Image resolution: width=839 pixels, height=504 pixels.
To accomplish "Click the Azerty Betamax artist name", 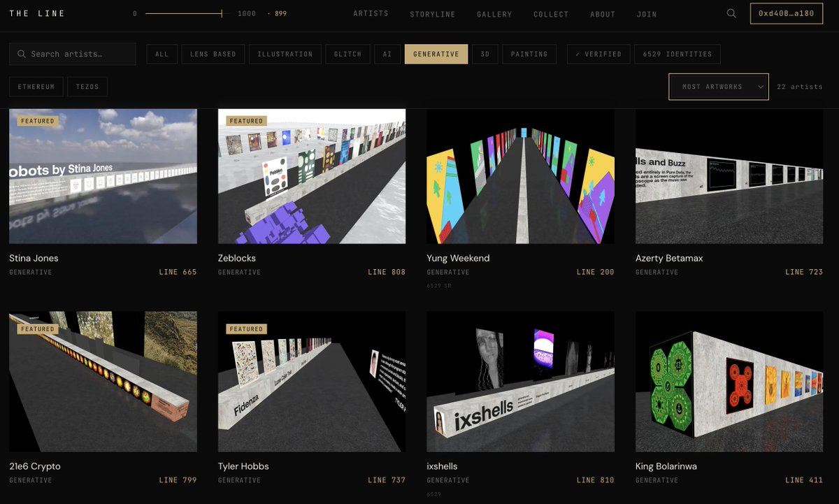I will point(669,258).
